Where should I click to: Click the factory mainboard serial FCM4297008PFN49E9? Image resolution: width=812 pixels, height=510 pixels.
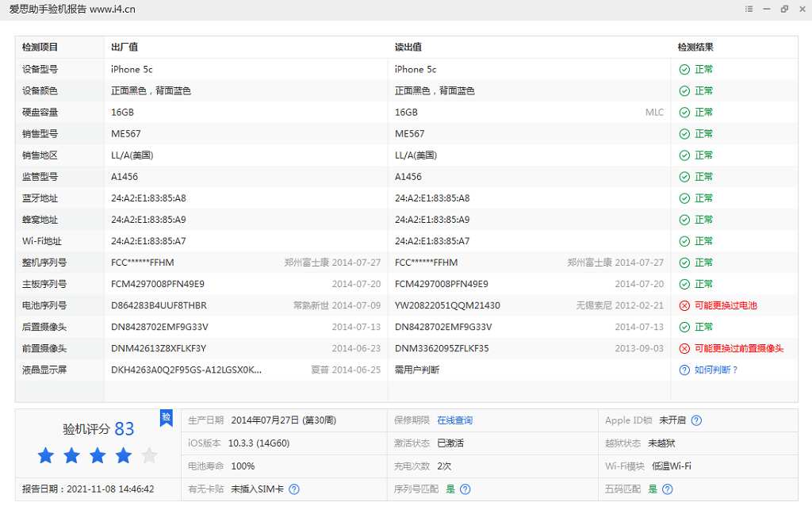click(x=158, y=284)
